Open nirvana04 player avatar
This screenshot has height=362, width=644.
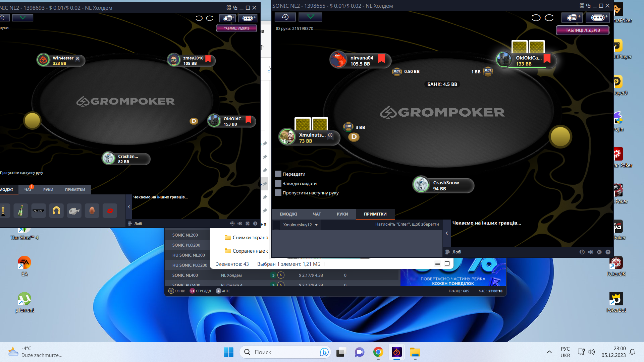(338, 60)
